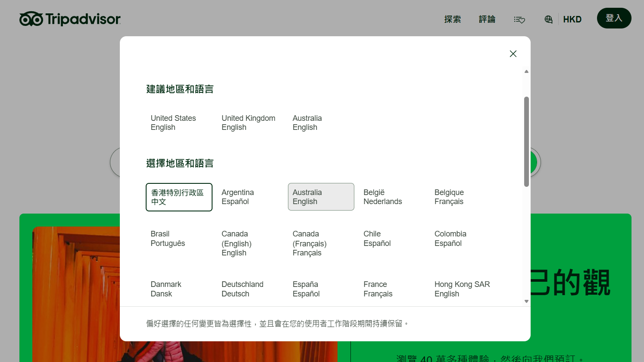Choose España Español option

(x=321, y=289)
